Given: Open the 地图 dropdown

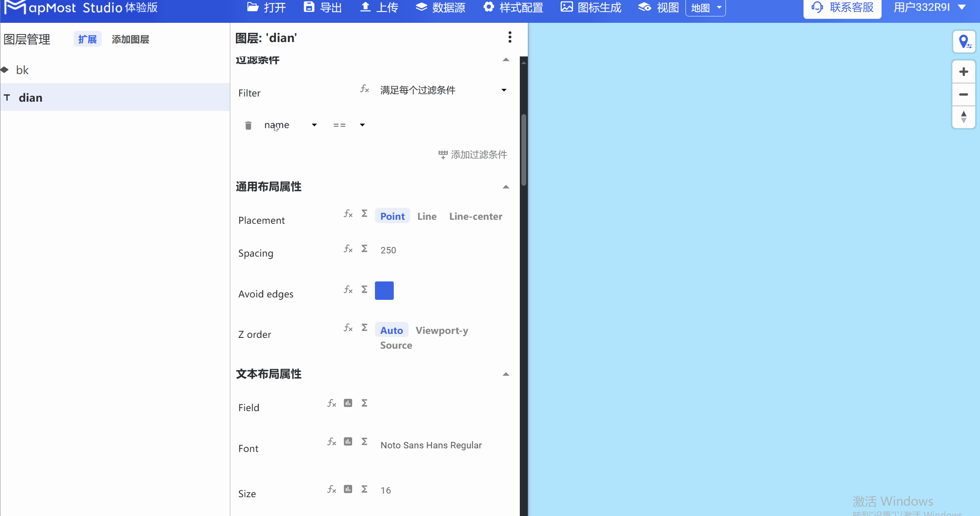Looking at the screenshot, I should 705,7.
